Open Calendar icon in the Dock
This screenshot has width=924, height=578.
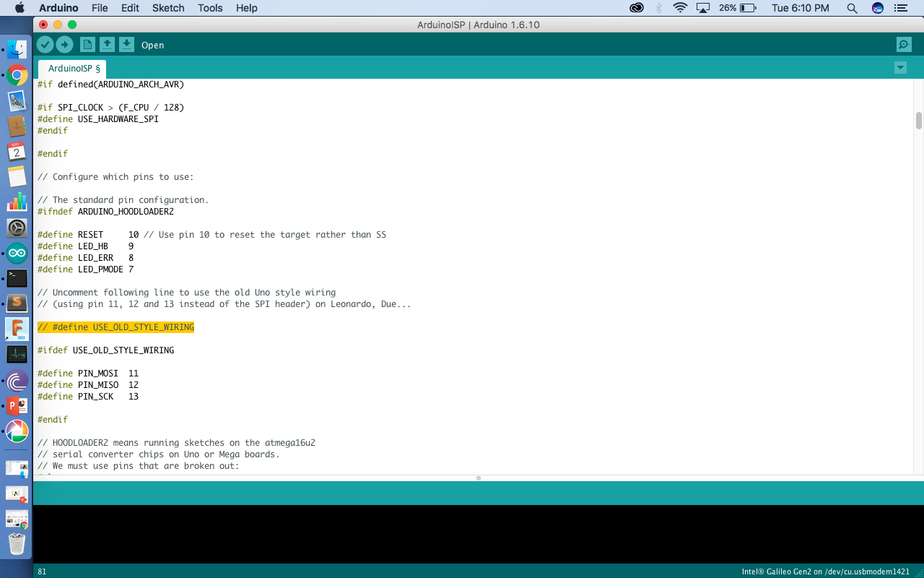click(17, 152)
